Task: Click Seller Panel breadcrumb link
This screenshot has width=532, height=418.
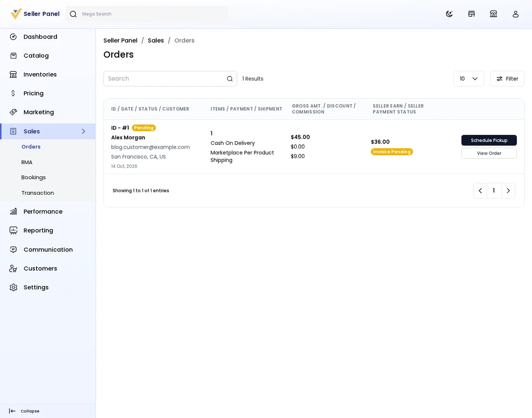Action: pos(121,40)
